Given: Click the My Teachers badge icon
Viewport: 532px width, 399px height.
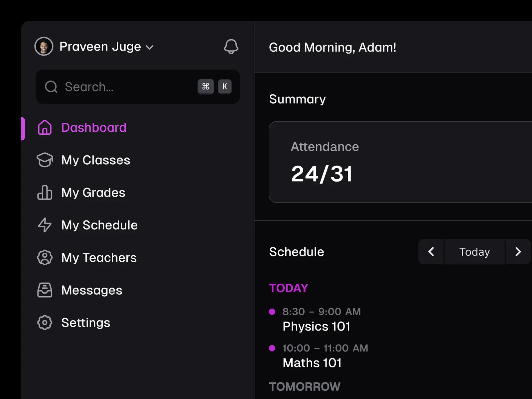Looking at the screenshot, I should pyautogui.click(x=45, y=258).
